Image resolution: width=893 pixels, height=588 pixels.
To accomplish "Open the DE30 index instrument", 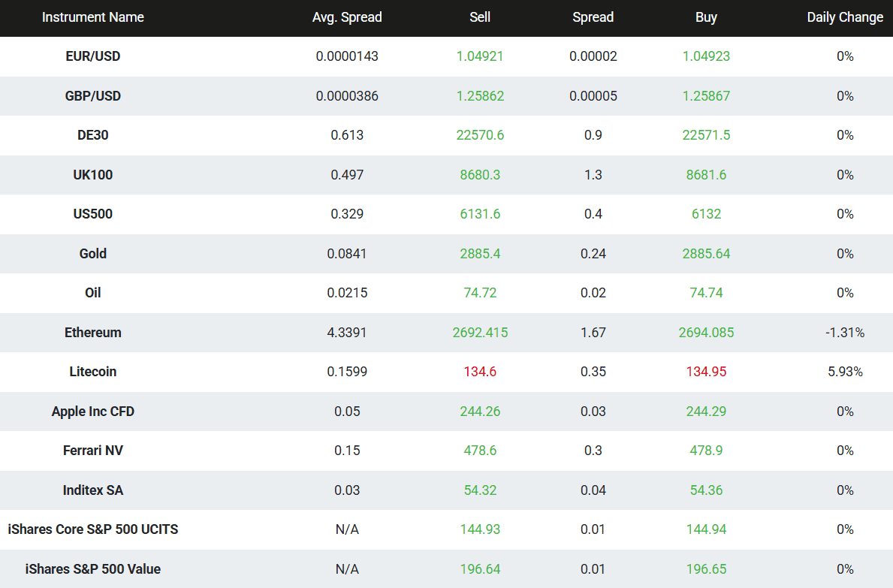I will coord(93,135).
